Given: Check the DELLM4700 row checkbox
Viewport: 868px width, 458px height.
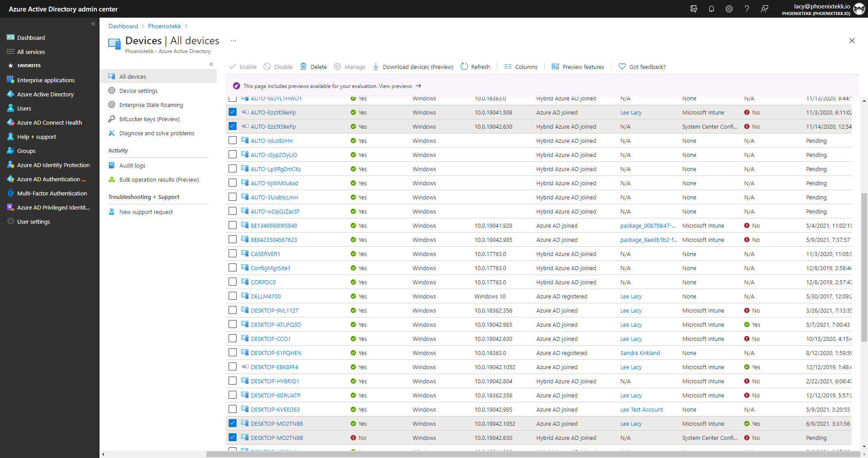Looking at the screenshot, I should tap(233, 296).
